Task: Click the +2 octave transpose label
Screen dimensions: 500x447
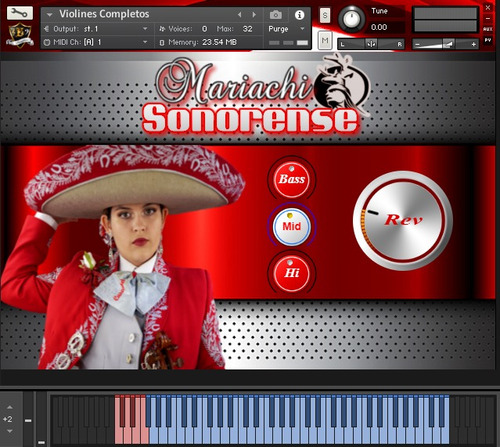Action: pos(7,419)
